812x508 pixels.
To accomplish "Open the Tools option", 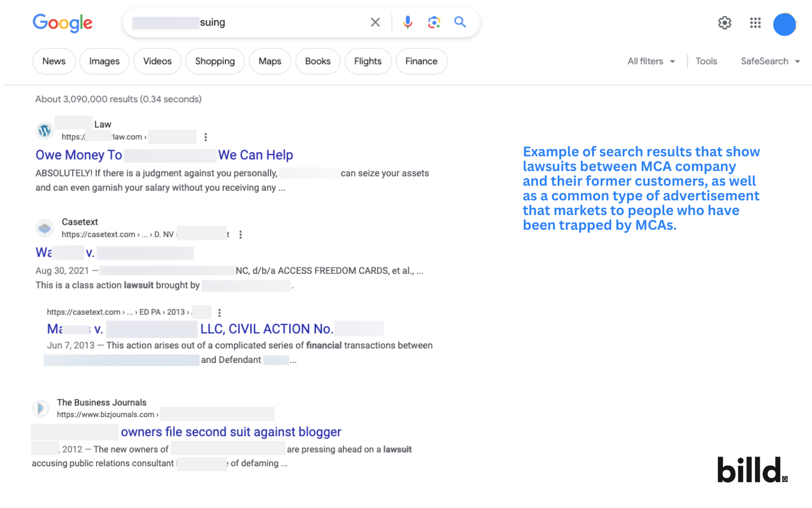I will (706, 61).
